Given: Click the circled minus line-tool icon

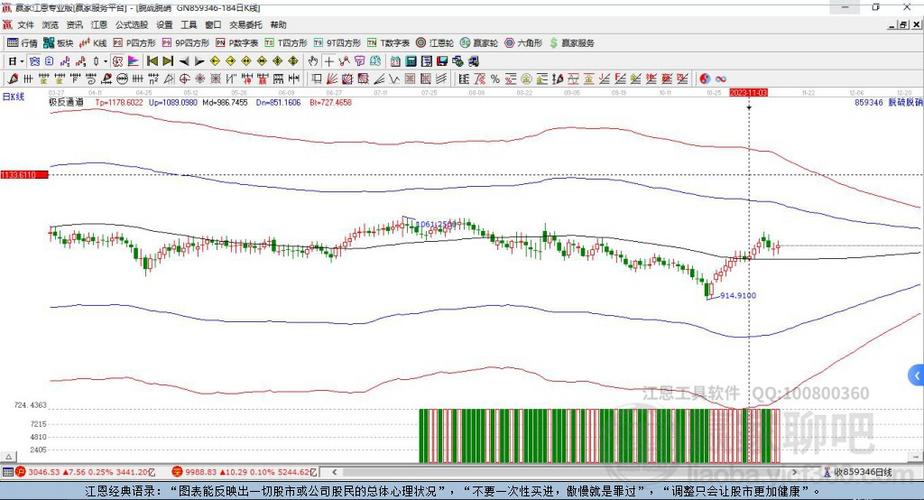Looking at the screenshot, I should pos(123,78).
